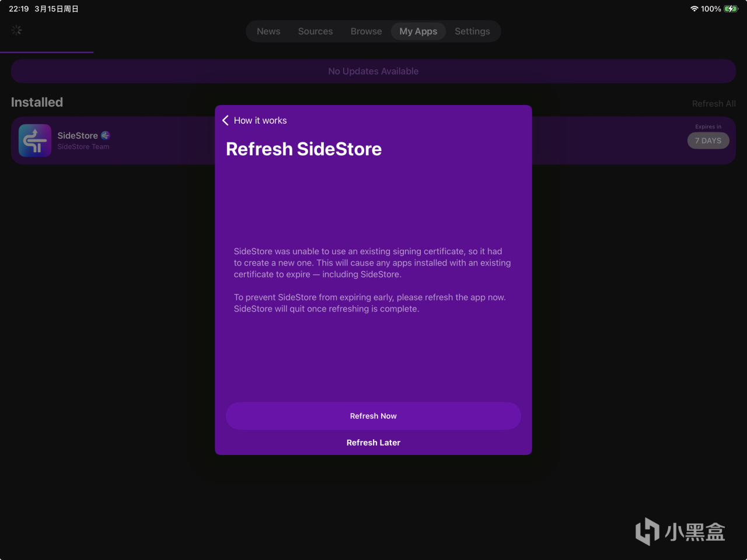Open the Settings tab
Viewport: 747px width, 560px height.
pyautogui.click(x=472, y=32)
